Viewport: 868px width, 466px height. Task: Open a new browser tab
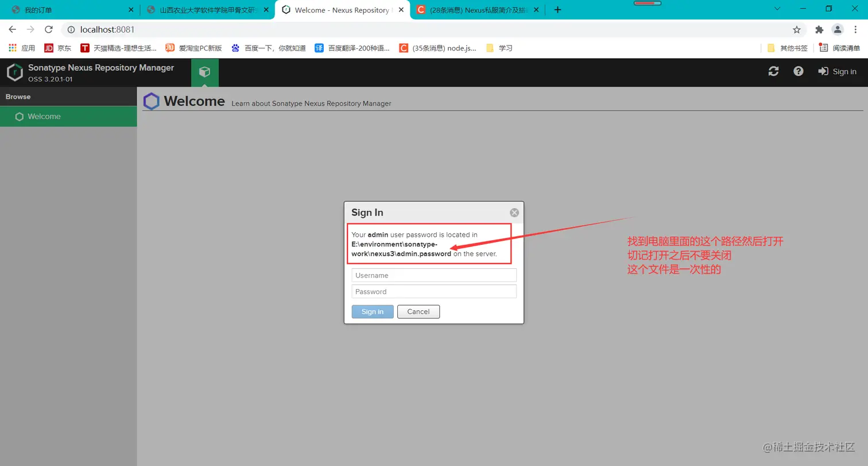pos(557,10)
